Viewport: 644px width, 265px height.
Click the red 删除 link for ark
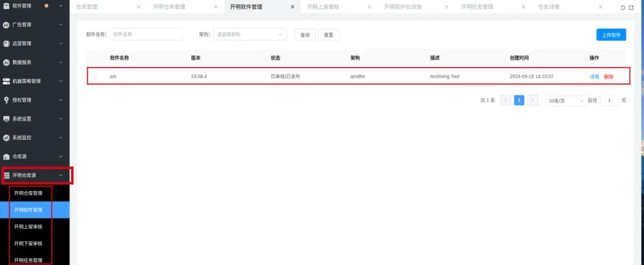(608, 76)
